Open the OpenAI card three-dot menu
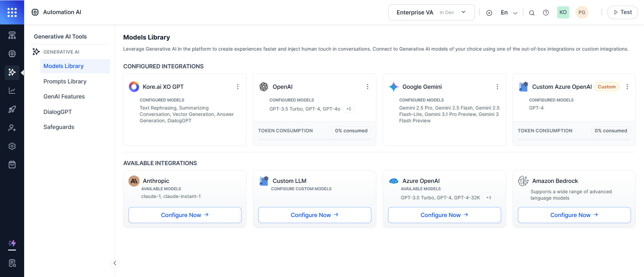The image size is (644, 277). click(367, 87)
